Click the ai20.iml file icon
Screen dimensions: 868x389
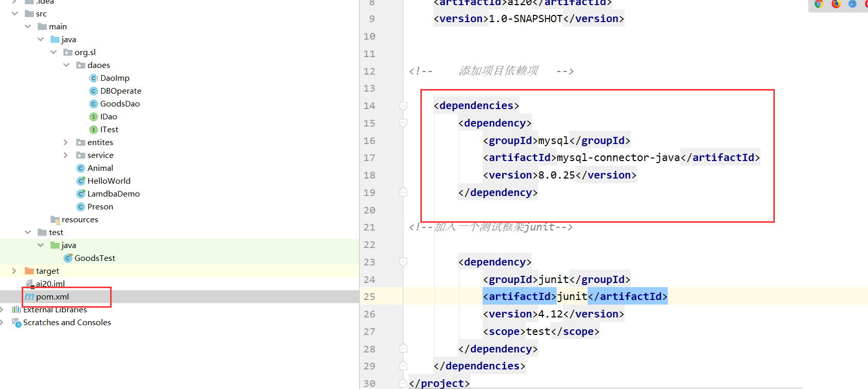click(29, 284)
